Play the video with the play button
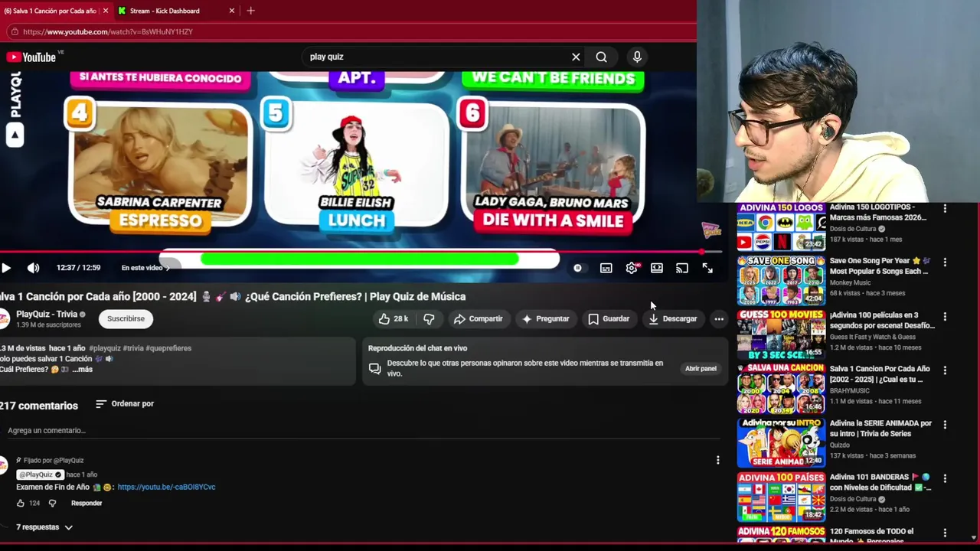Viewport: 980px width, 551px height. pyautogui.click(x=6, y=268)
